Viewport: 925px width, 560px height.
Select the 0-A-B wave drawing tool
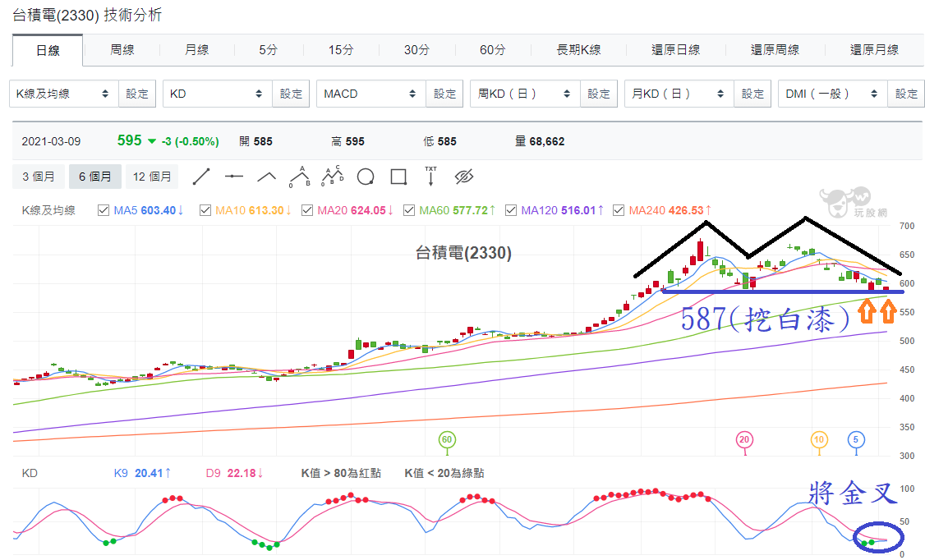tap(300, 177)
